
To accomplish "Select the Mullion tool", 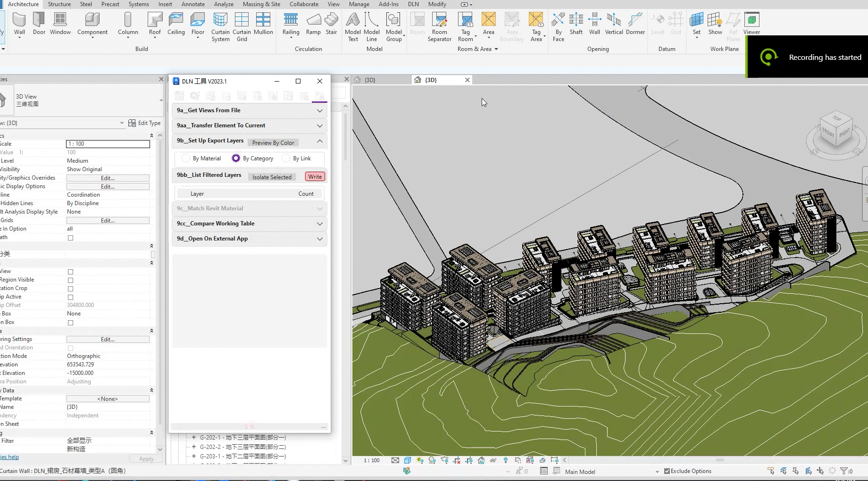I will click(x=263, y=25).
